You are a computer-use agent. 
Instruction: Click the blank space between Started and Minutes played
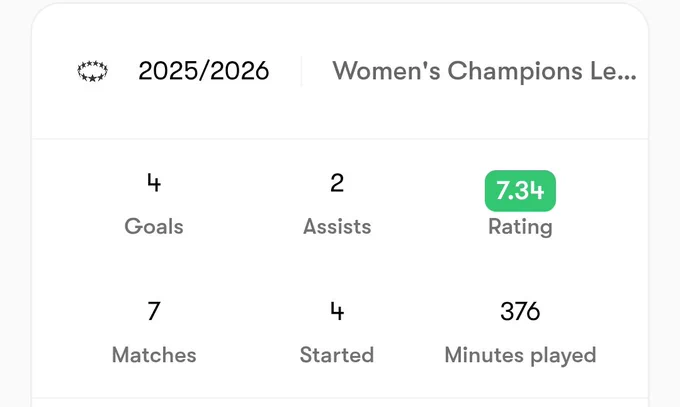(x=409, y=334)
